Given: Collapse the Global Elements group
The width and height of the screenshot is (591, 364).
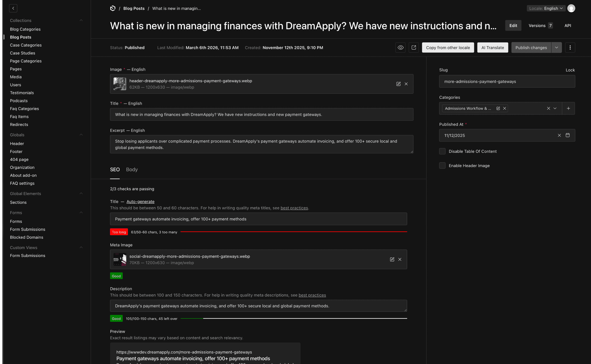Looking at the screenshot, I should click(x=81, y=193).
